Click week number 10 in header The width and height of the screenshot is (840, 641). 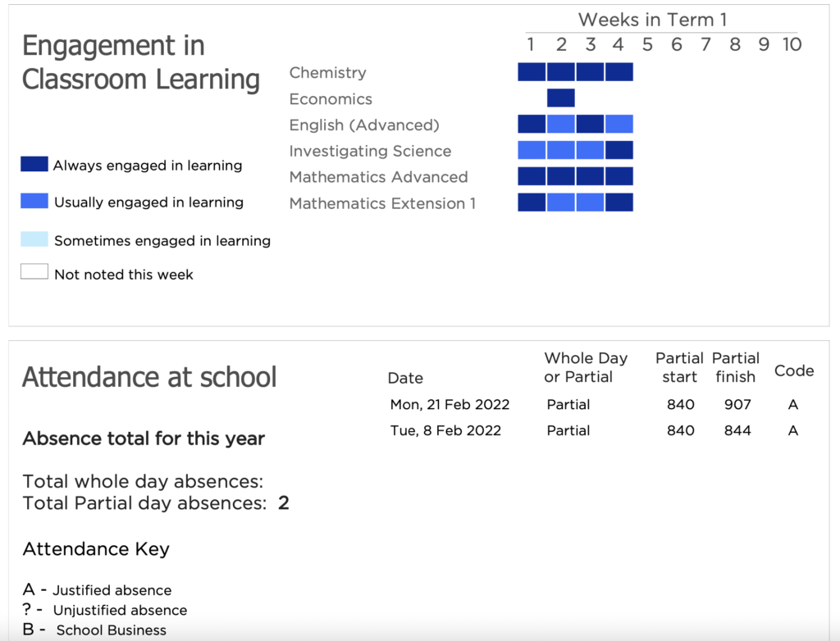(x=792, y=44)
